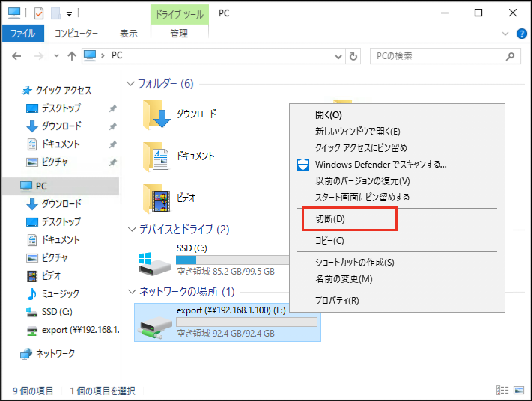
Task: Select ミュージック in the navigation pane
Action: click(60, 294)
